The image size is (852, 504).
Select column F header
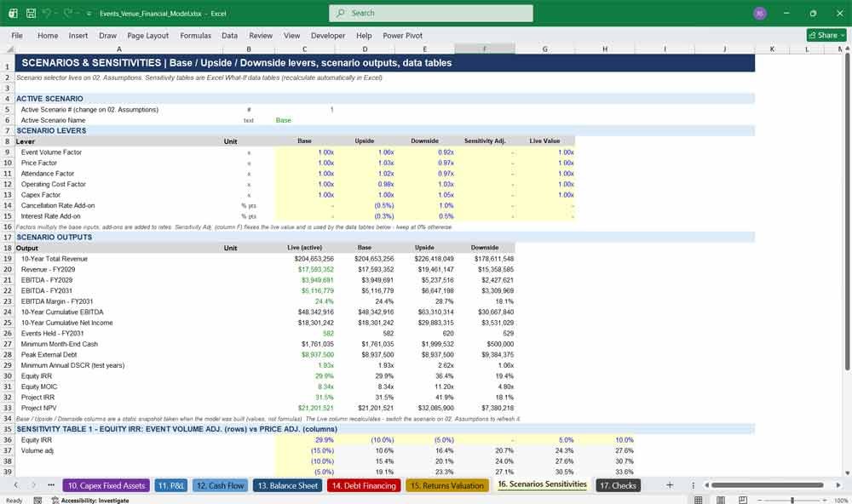(485, 49)
